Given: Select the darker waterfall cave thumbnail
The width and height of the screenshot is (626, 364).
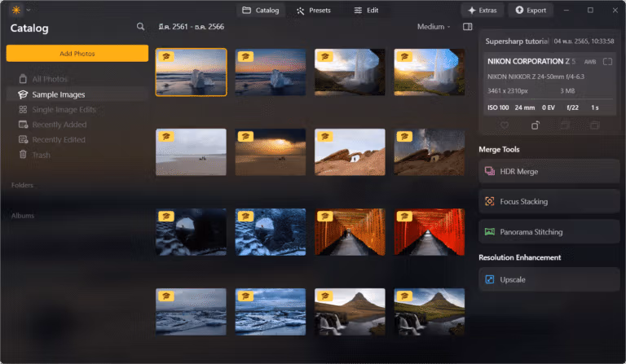Looking at the screenshot, I should (x=350, y=72).
